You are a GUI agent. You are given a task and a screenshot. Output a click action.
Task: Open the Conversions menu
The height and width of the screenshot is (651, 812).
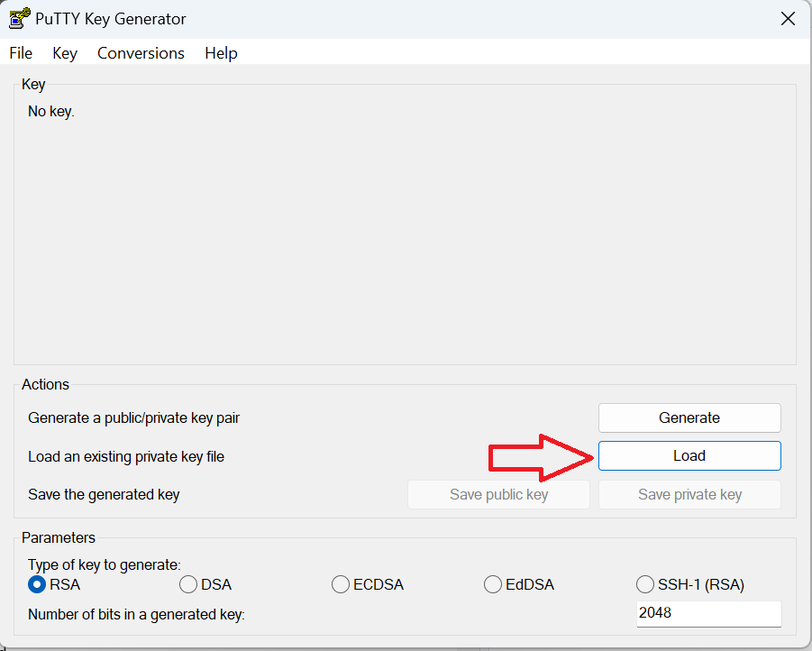[141, 53]
